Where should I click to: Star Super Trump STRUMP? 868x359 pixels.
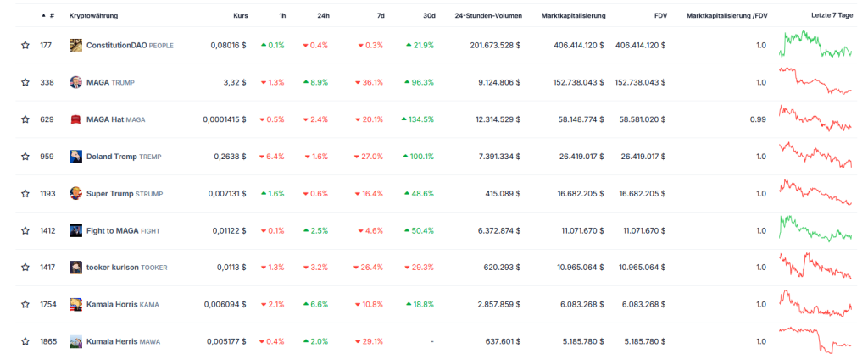click(25, 194)
